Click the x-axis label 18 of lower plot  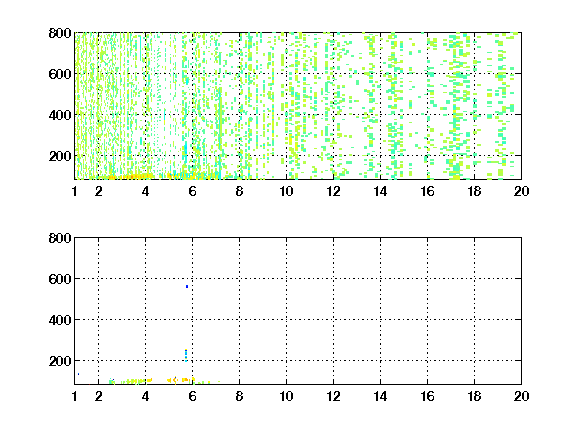click(474, 396)
